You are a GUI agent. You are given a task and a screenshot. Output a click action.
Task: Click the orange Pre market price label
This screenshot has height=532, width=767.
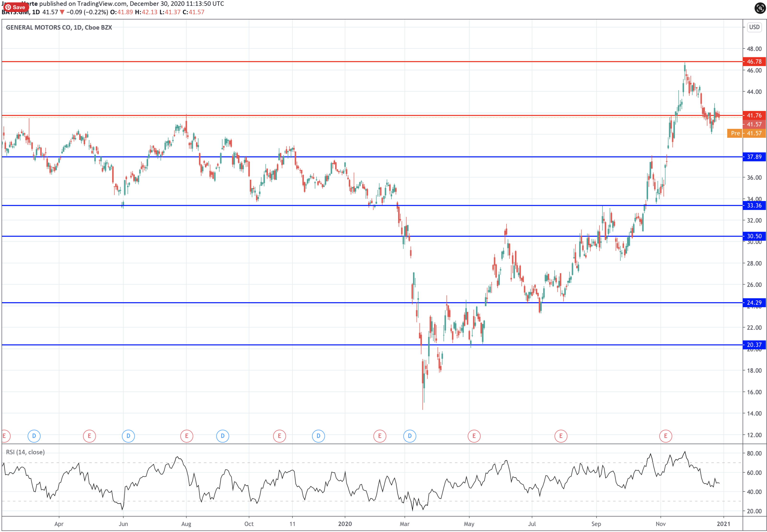[735, 133]
